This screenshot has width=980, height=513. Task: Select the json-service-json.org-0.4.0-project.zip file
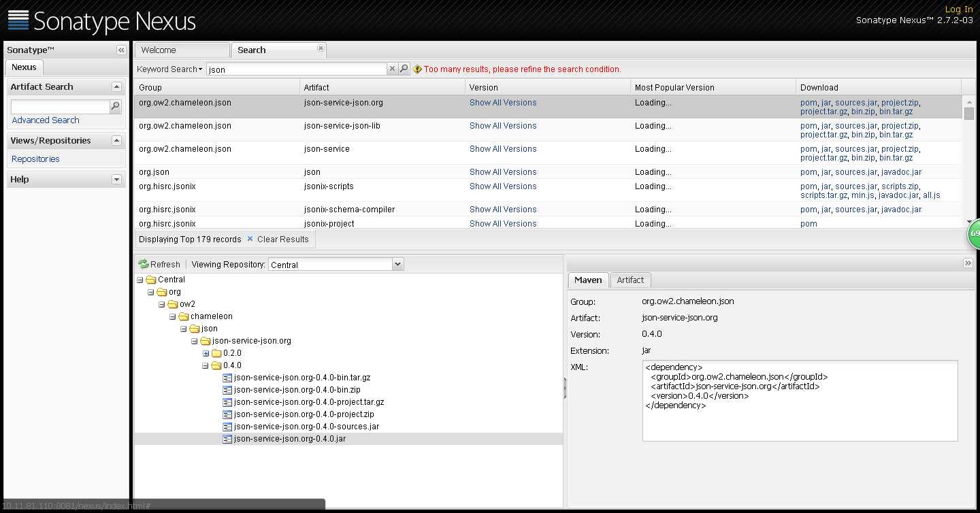[304, 414]
